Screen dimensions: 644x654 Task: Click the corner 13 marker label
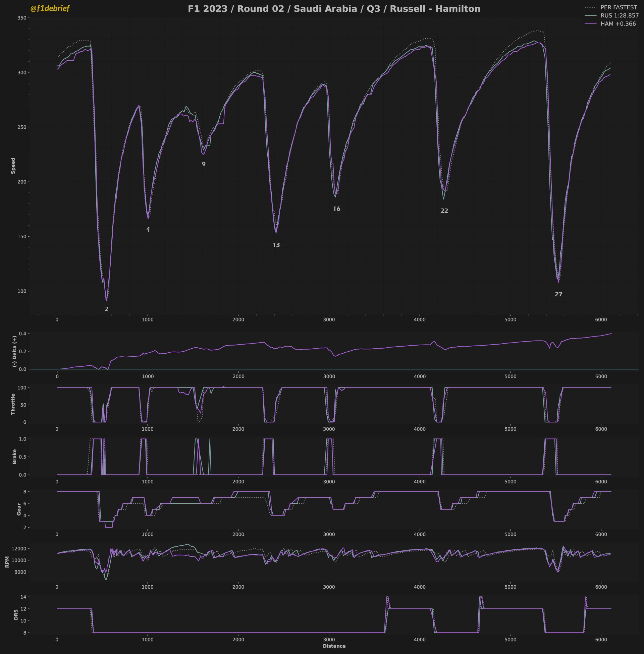tap(276, 245)
